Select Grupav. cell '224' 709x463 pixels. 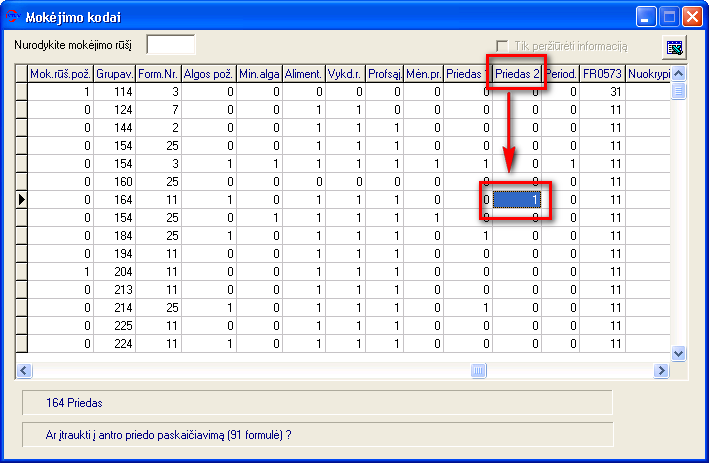pos(114,344)
